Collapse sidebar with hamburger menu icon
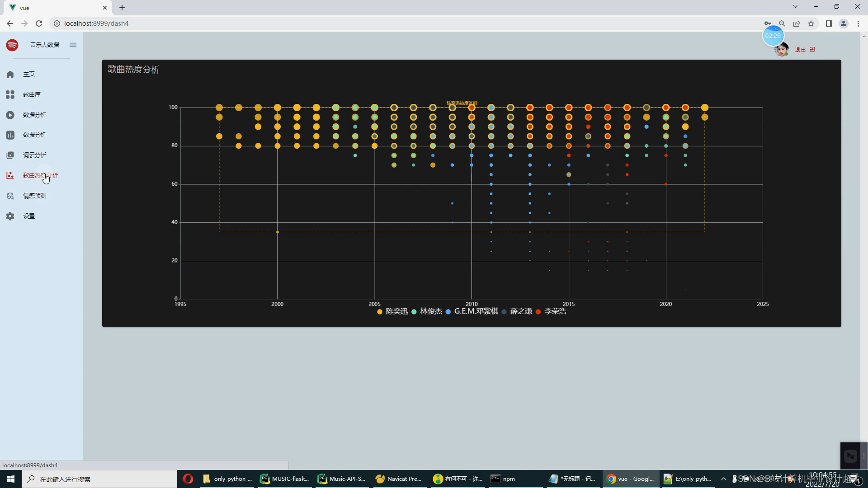 73,45
